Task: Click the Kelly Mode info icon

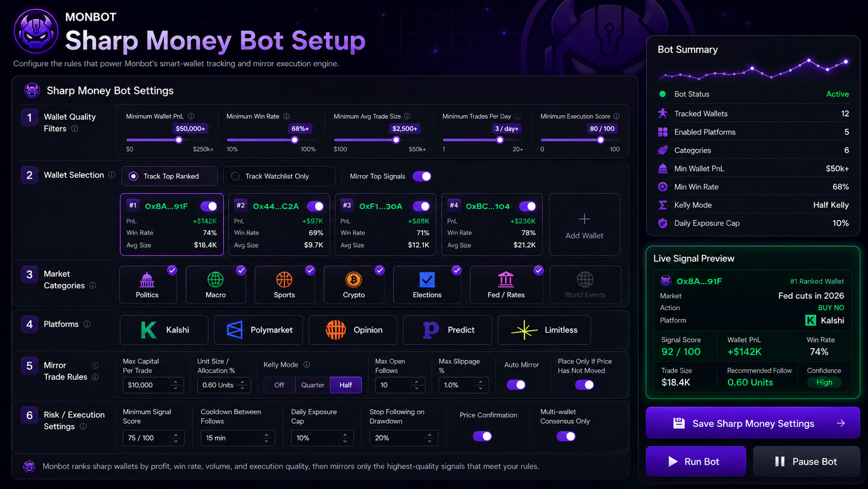Action: pyautogui.click(x=307, y=365)
